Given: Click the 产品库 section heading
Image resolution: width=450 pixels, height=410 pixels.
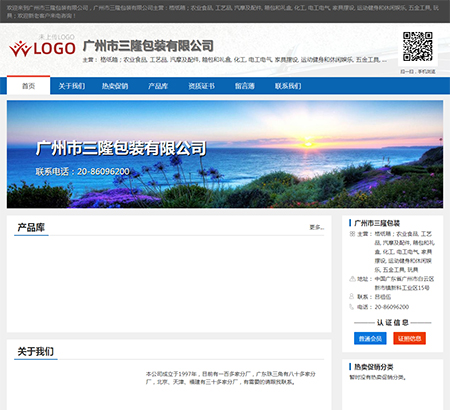Looking at the screenshot, I should click(31, 227).
